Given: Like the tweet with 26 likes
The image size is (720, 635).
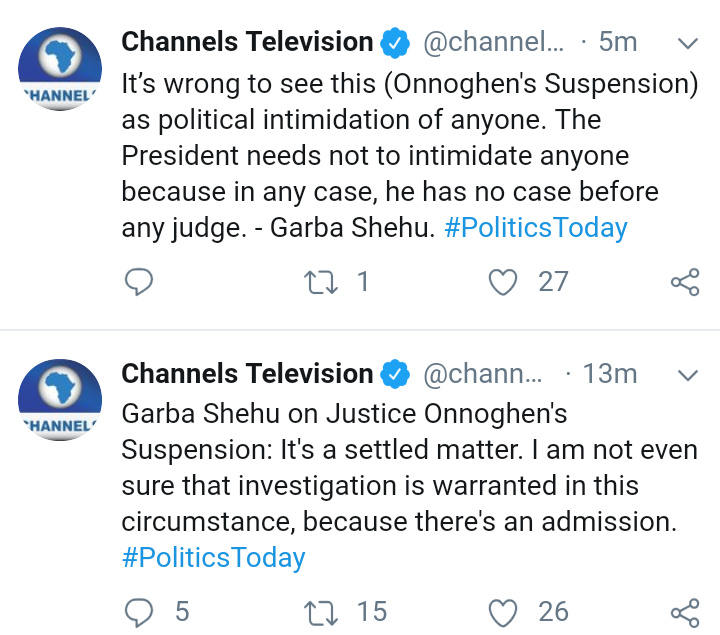Looking at the screenshot, I should tap(502, 611).
